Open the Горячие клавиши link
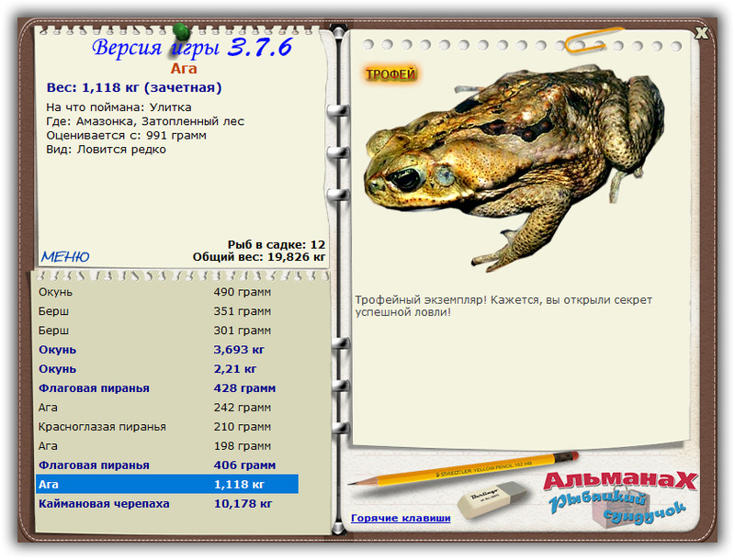 pos(401,518)
